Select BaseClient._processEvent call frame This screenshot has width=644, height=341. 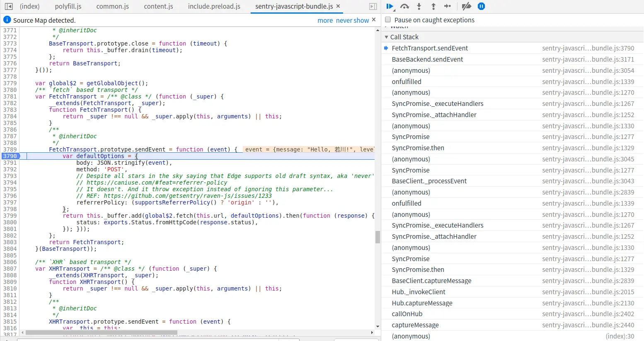[x=513, y=181]
